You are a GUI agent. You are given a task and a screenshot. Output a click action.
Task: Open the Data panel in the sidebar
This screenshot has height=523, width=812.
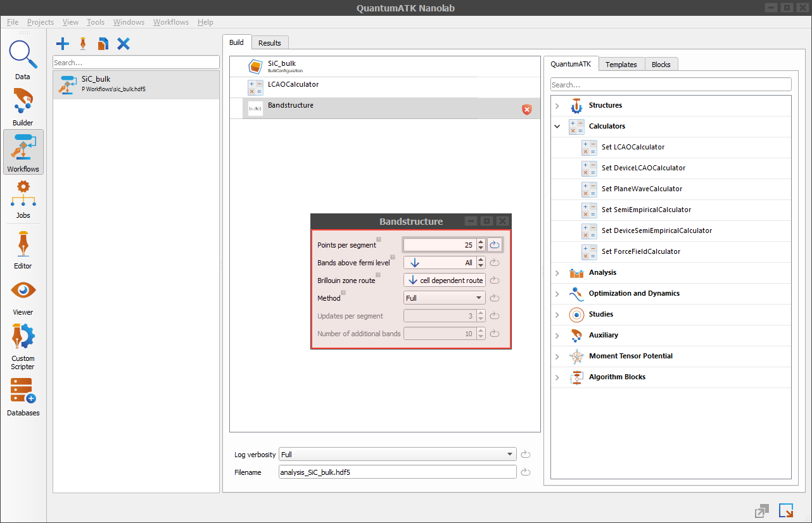point(23,60)
